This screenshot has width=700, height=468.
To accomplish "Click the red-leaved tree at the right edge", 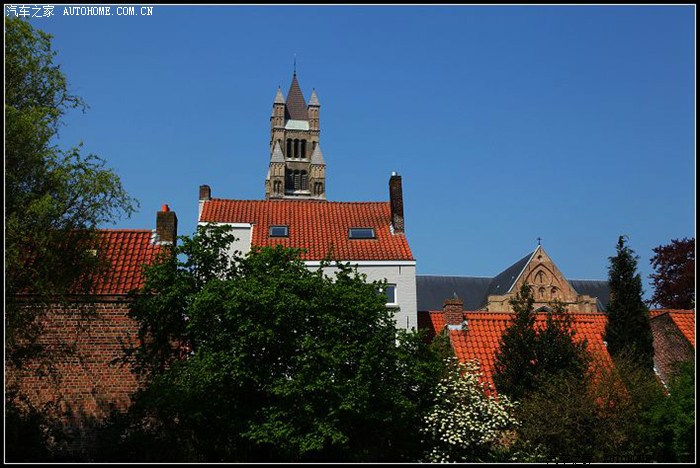I will [x=674, y=273].
